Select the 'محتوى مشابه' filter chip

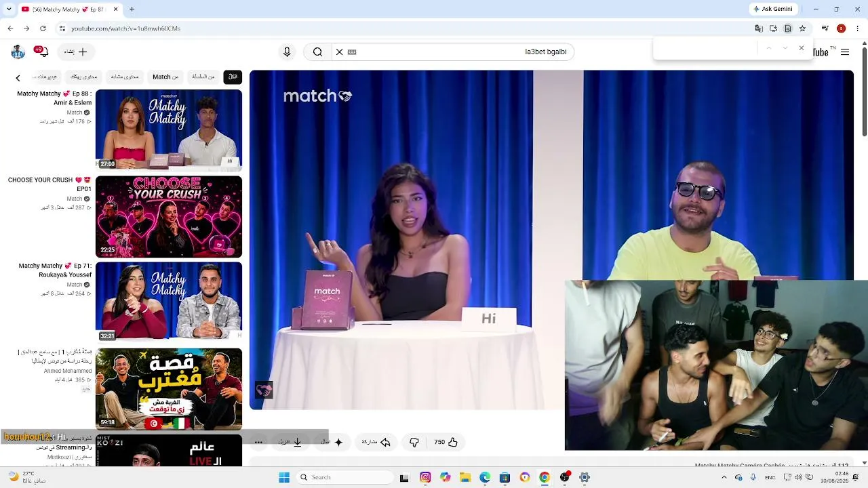point(125,77)
